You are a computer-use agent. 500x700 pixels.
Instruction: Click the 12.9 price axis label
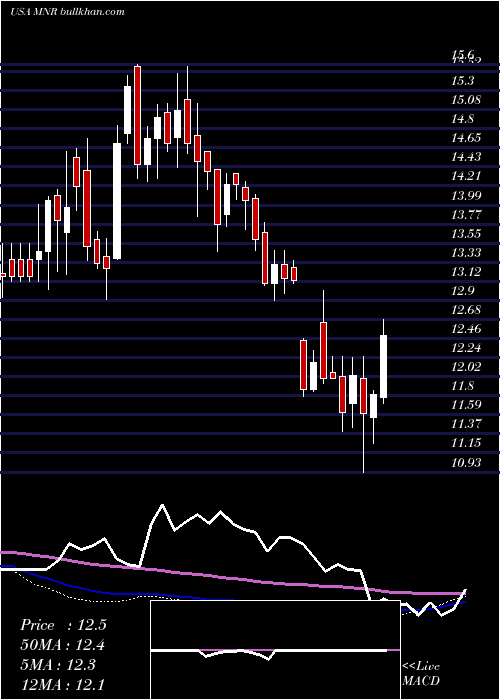click(463, 291)
